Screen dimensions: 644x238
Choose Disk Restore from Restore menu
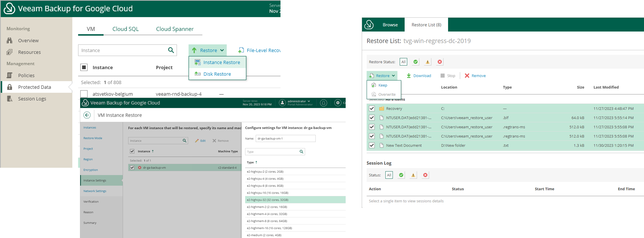(x=218, y=74)
